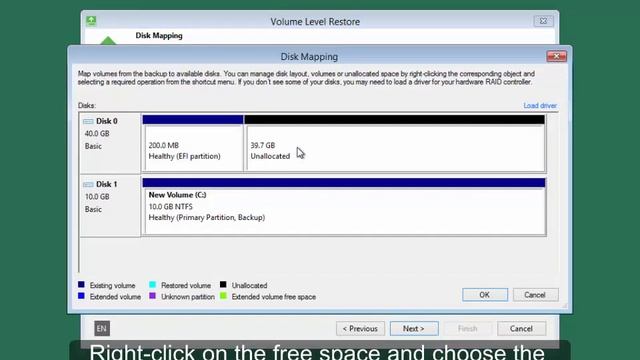Go back with the Previous button
This screenshot has height=360, width=640.
(x=360, y=329)
